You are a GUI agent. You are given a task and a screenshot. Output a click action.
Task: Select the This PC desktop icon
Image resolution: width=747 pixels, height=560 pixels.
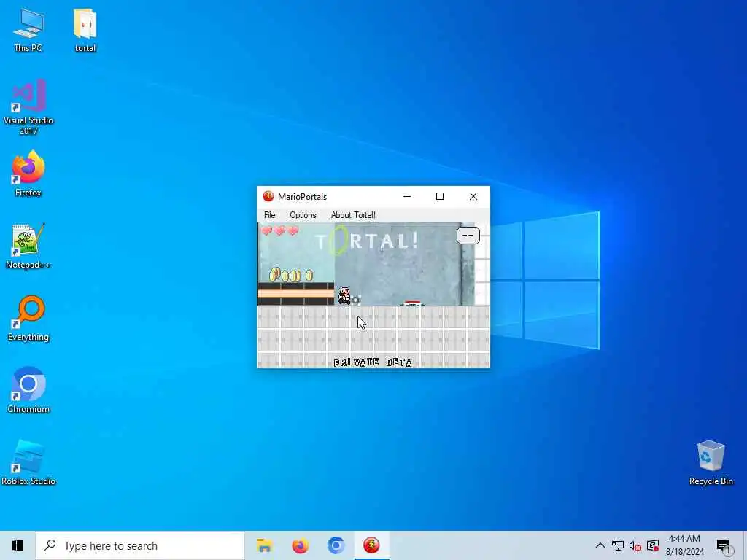coord(28,31)
